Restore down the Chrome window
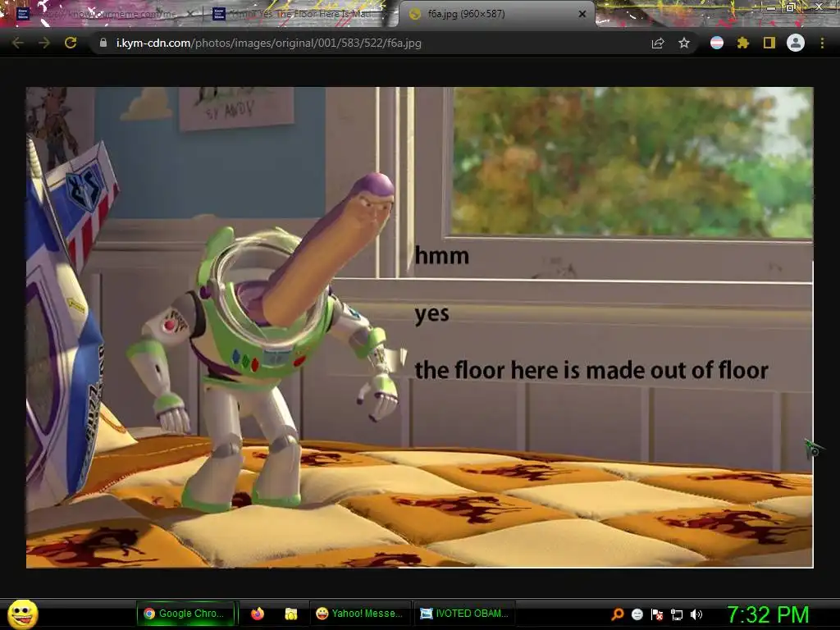This screenshot has width=840, height=630. [x=791, y=7]
